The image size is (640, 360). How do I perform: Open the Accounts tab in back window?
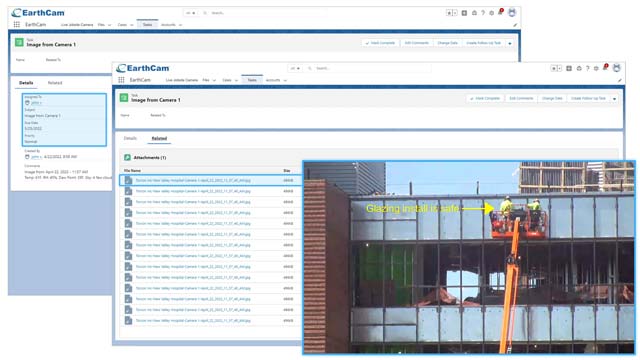coord(168,25)
